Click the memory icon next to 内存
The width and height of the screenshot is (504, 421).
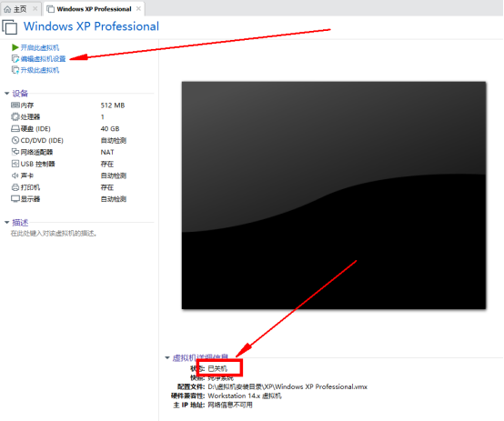tap(15, 105)
